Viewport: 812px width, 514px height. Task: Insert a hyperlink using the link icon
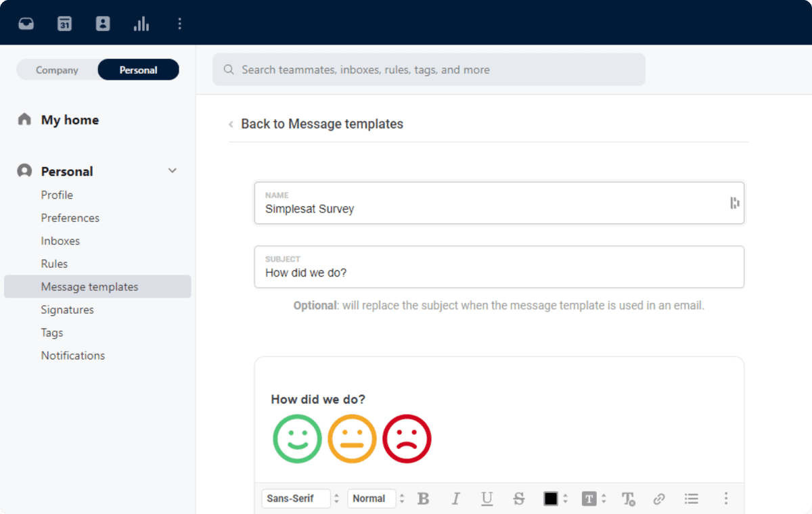pyautogui.click(x=659, y=498)
